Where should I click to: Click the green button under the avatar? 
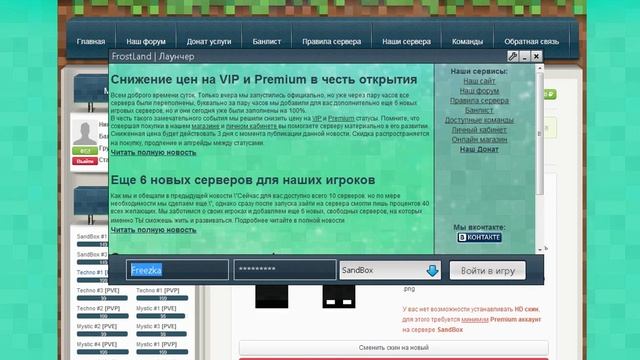point(85,151)
